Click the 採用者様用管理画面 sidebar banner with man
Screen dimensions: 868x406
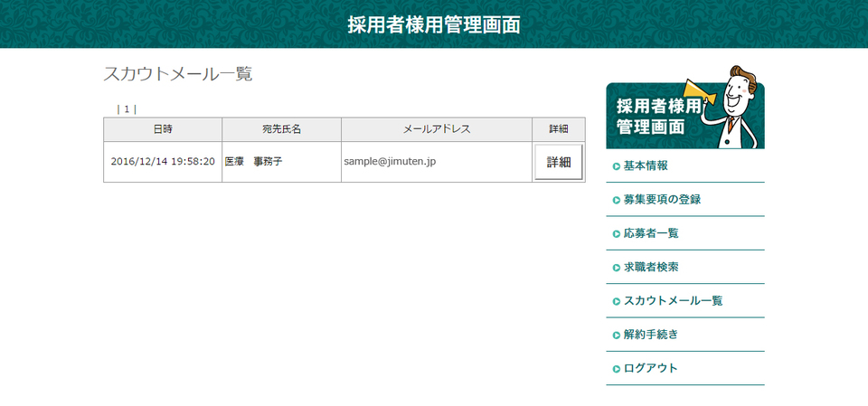click(685, 108)
